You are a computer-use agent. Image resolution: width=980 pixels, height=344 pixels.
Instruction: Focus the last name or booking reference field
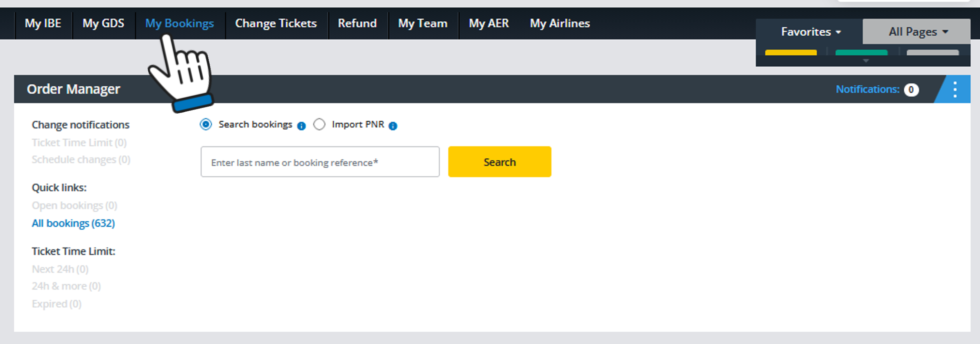tap(320, 162)
